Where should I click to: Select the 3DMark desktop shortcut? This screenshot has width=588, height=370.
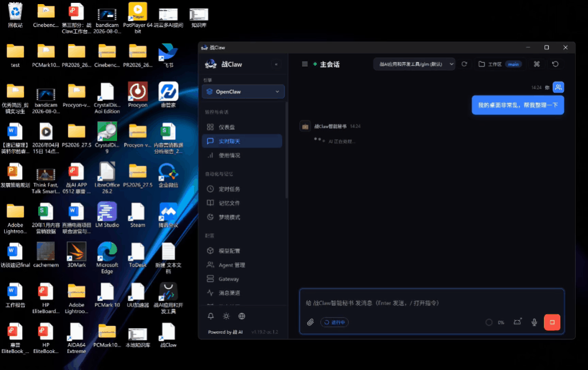76,255
